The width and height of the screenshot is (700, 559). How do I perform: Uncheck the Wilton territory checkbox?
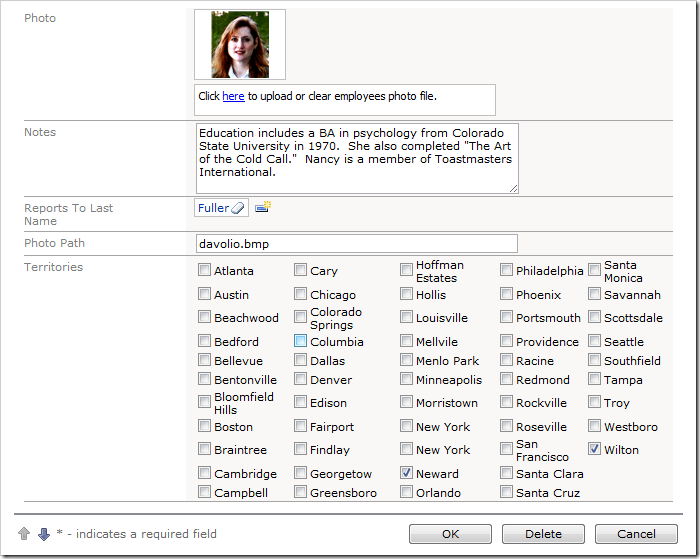[x=595, y=450]
